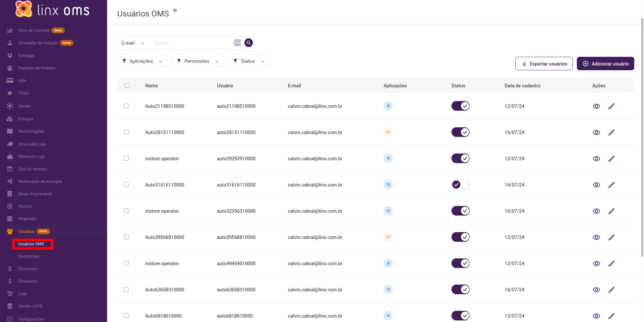The image size is (644, 322).
Task: Go to Permissões submenu item
Action: pyautogui.click(x=29, y=256)
